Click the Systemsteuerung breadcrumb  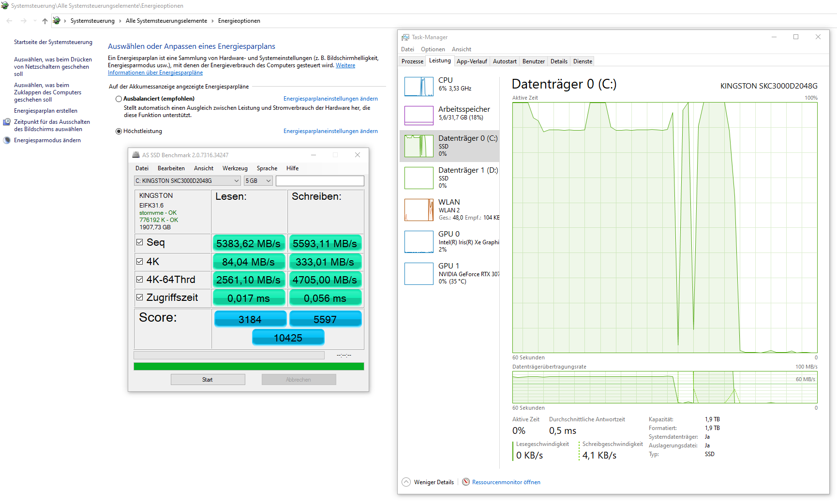click(92, 21)
